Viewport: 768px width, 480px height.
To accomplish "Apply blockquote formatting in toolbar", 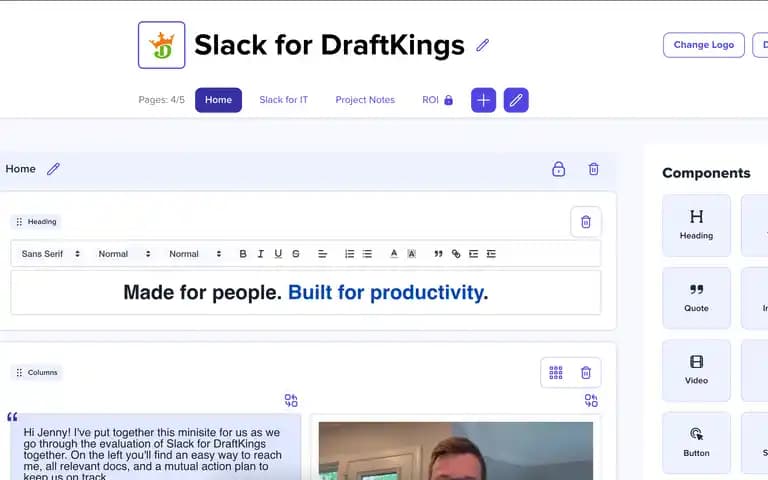I will coord(438,254).
